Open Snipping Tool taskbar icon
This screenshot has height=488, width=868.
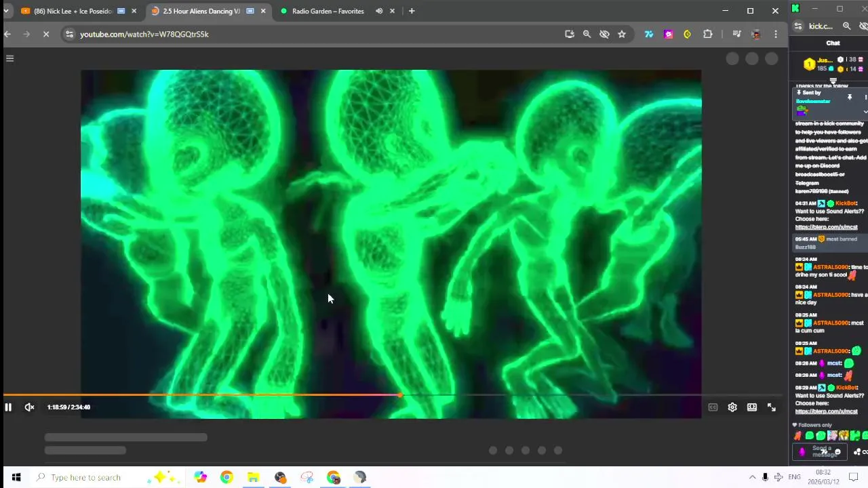click(x=307, y=477)
